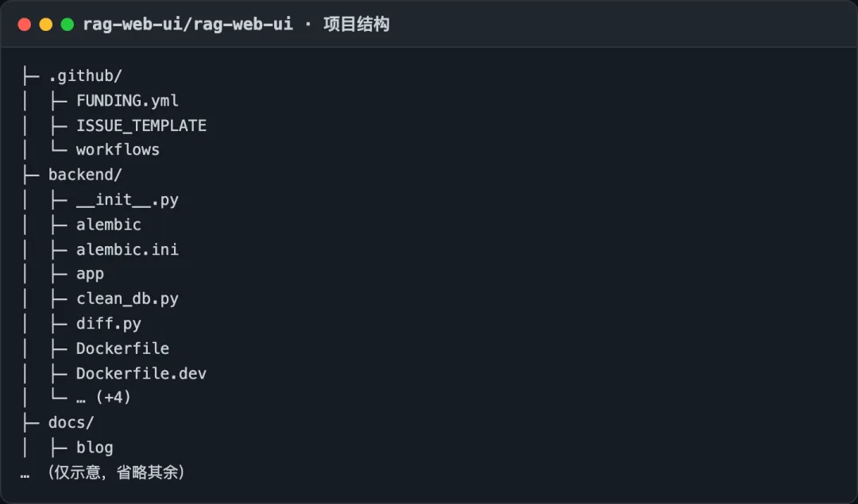
Task: Click the red close window dot
Action: tap(24, 25)
